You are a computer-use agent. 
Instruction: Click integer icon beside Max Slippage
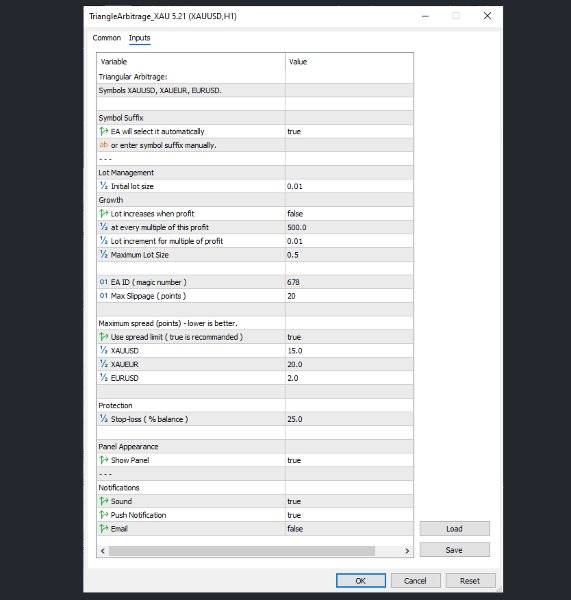104,296
